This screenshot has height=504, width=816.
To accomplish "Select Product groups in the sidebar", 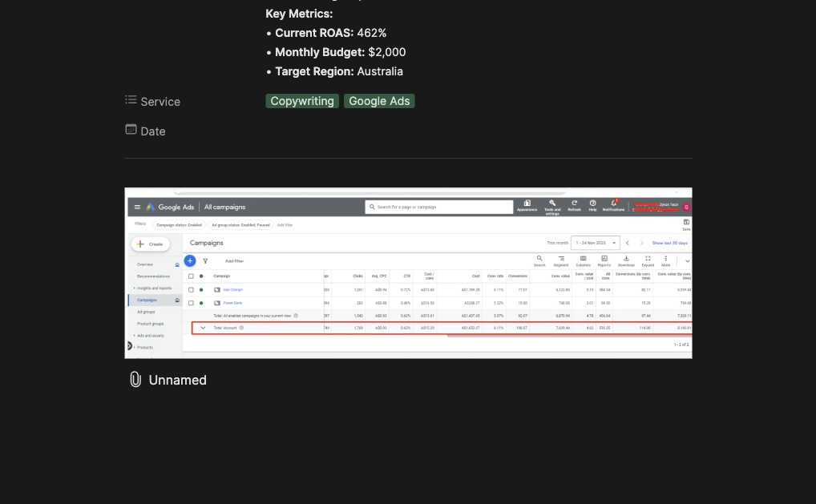I will tap(150, 324).
